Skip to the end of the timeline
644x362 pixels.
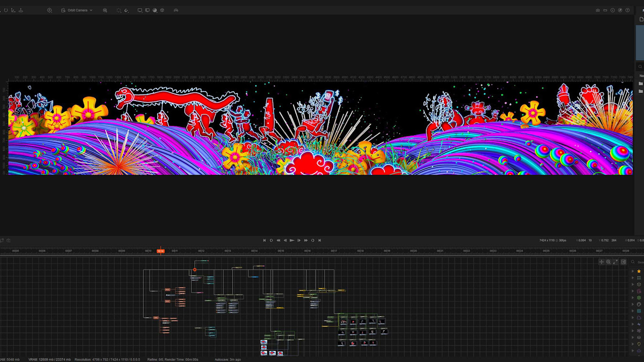tap(319, 240)
